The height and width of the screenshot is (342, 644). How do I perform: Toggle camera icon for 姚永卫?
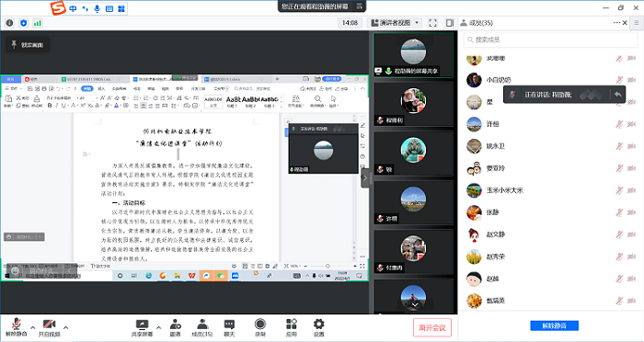(x=631, y=146)
